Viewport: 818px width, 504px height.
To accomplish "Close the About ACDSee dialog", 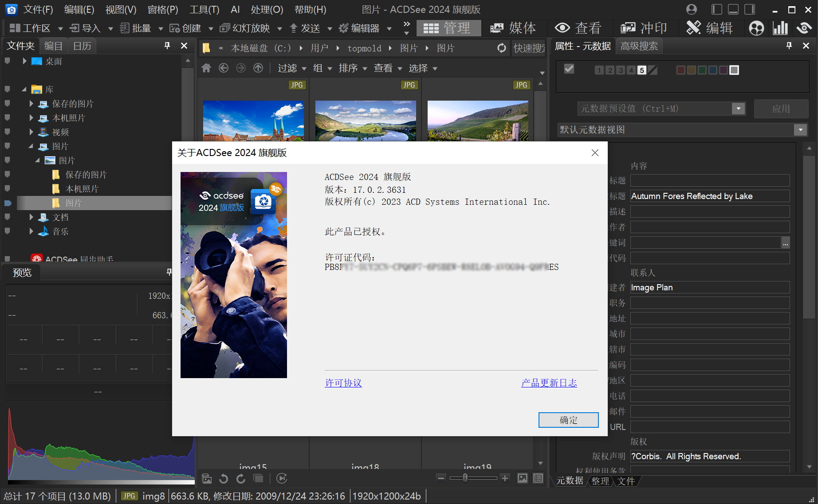I will [595, 152].
